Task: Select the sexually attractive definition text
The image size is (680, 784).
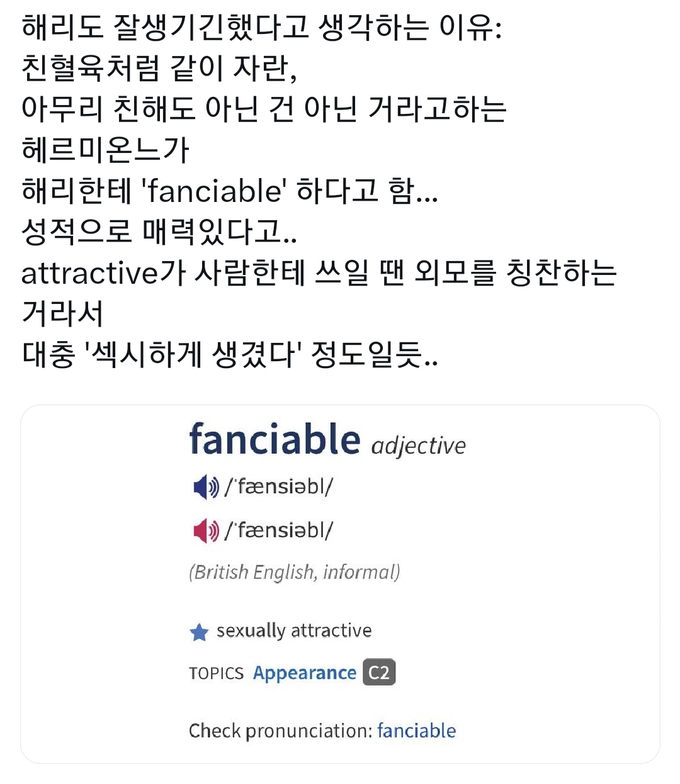Action: pos(294,630)
